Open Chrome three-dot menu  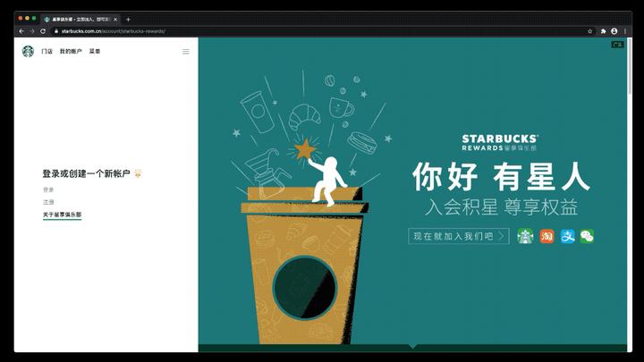625,31
